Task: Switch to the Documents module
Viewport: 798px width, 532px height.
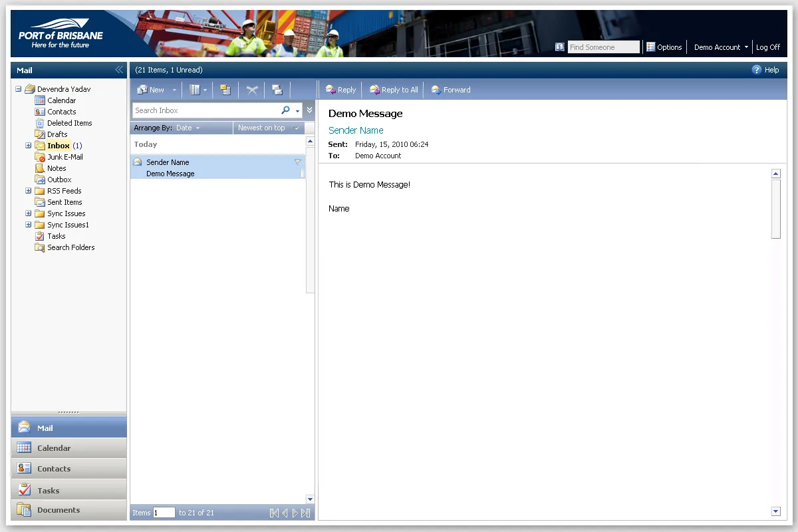Action: coord(68,510)
